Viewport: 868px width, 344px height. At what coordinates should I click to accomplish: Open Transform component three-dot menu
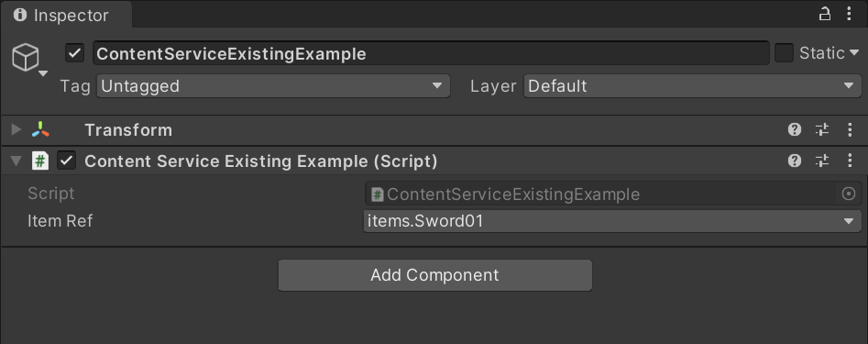pyautogui.click(x=850, y=129)
